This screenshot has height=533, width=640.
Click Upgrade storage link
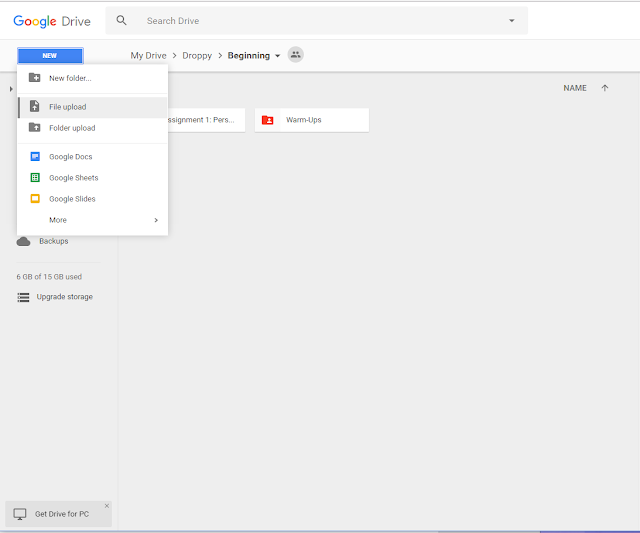[64, 297]
